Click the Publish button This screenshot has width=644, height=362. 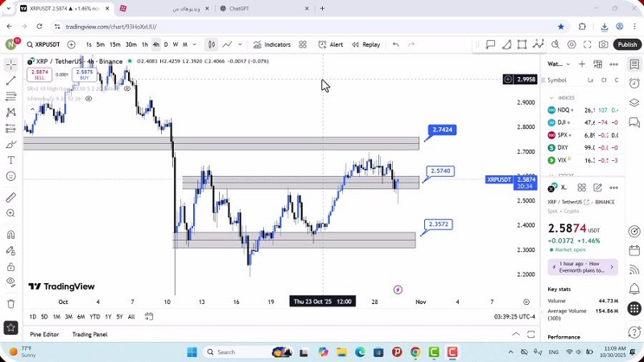pyautogui.click(x=626, y=45)
